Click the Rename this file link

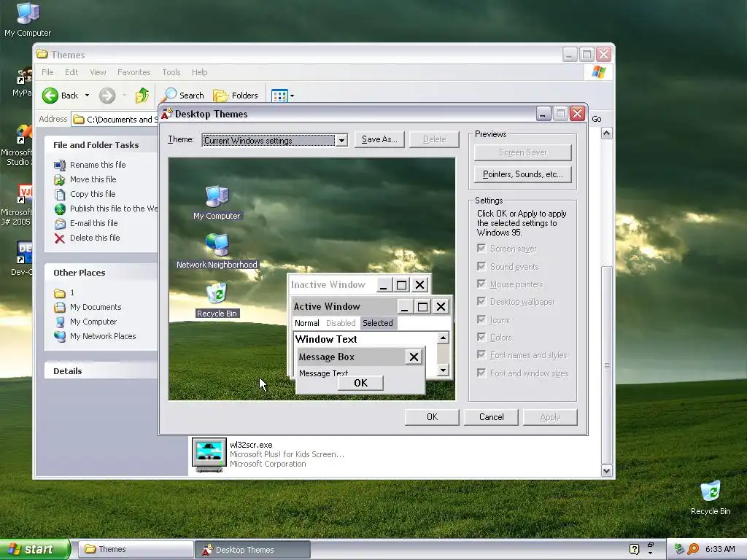pos(98,165)
